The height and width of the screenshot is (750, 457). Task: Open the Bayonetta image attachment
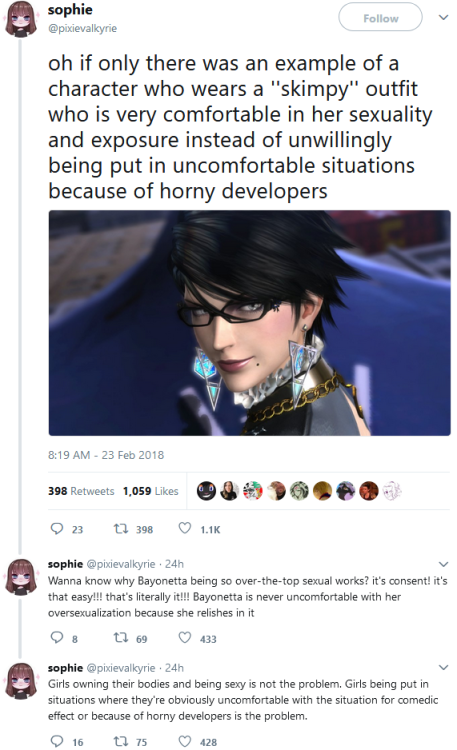click(249, 323)
